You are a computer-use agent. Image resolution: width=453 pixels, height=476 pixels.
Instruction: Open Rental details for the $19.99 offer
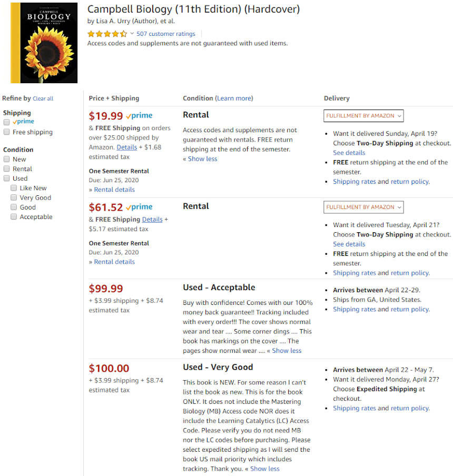pos(114,190)
